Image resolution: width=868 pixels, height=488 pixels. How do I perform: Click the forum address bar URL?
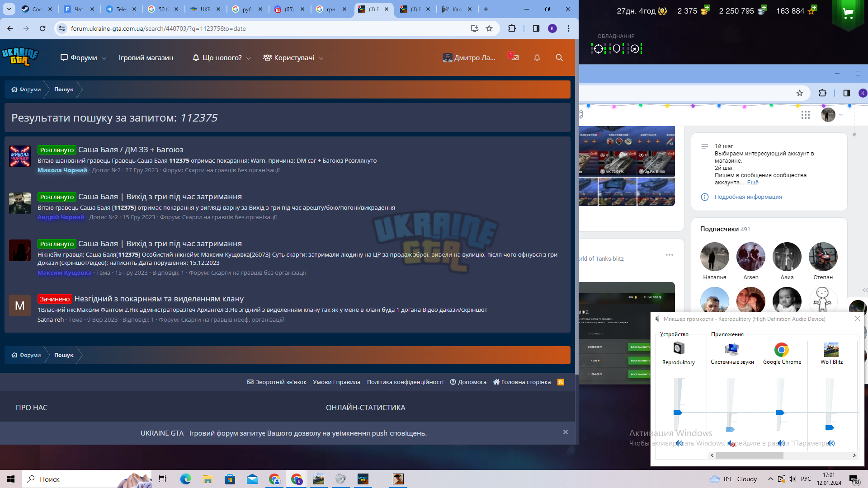point(158,28)
